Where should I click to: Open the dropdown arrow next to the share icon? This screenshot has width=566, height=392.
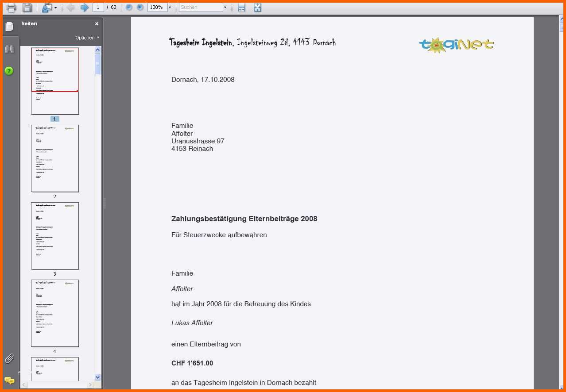(55, 8)
